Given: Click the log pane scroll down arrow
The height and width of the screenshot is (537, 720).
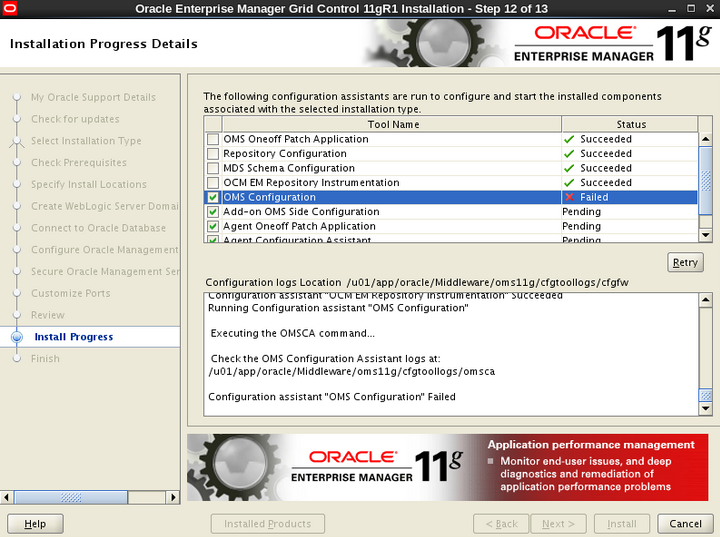Looking at the screenshot, I should pyautogui.click(x=705, y=408).
